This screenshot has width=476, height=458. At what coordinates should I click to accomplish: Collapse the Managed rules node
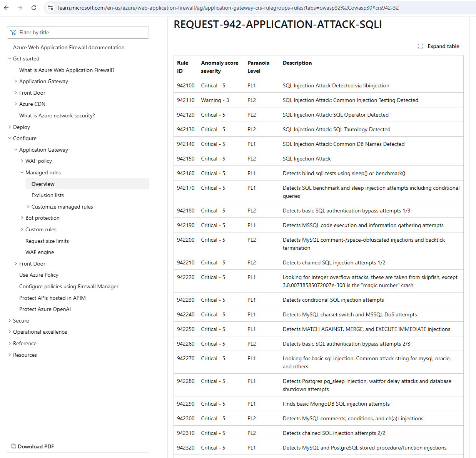tap(22, 172)
